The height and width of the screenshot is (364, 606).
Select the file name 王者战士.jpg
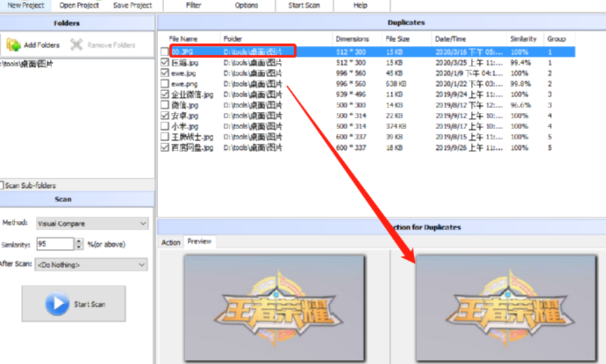pyautogui.click(x=192, y=137)
